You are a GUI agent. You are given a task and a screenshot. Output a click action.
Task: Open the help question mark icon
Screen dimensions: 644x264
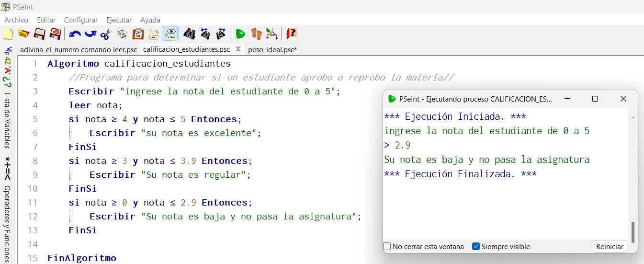coord(292,34)
